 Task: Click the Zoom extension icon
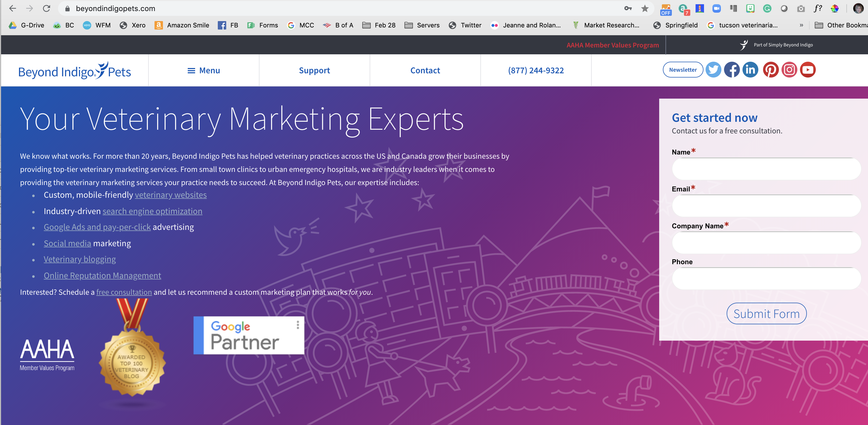tap(717, 8)
